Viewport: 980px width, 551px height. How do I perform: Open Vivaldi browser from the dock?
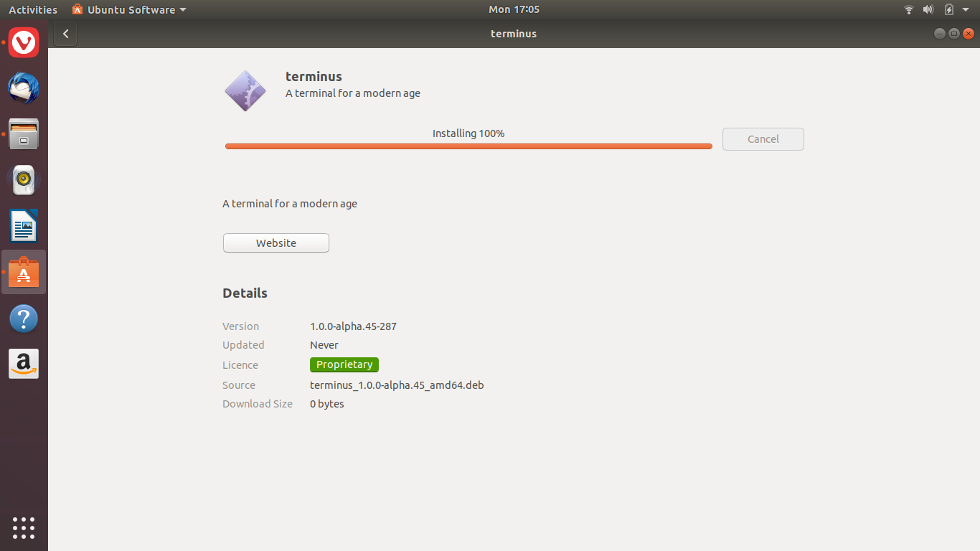pyautogui.click(x=24, y=43)
